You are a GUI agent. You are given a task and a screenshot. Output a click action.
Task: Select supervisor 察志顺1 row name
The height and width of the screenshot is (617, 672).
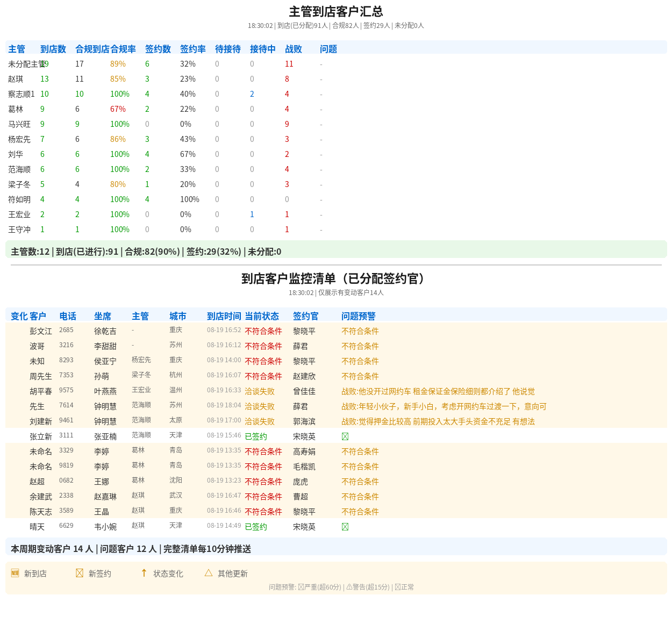22,94
